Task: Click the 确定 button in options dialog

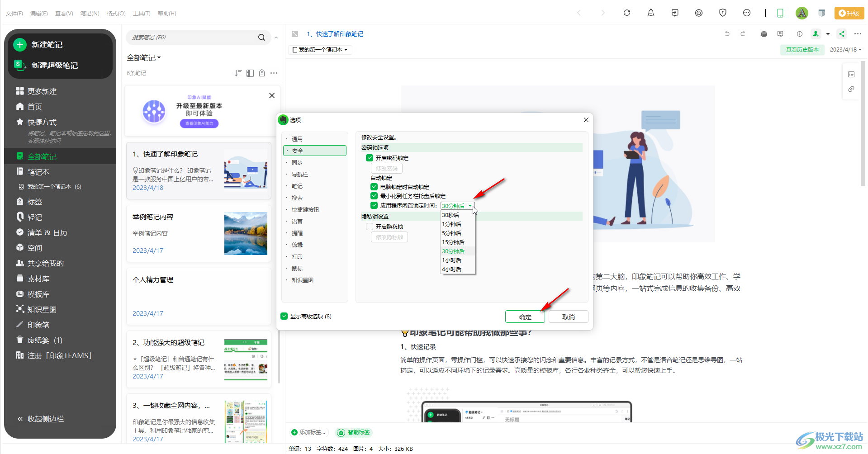Action: (x=525, y=317)
